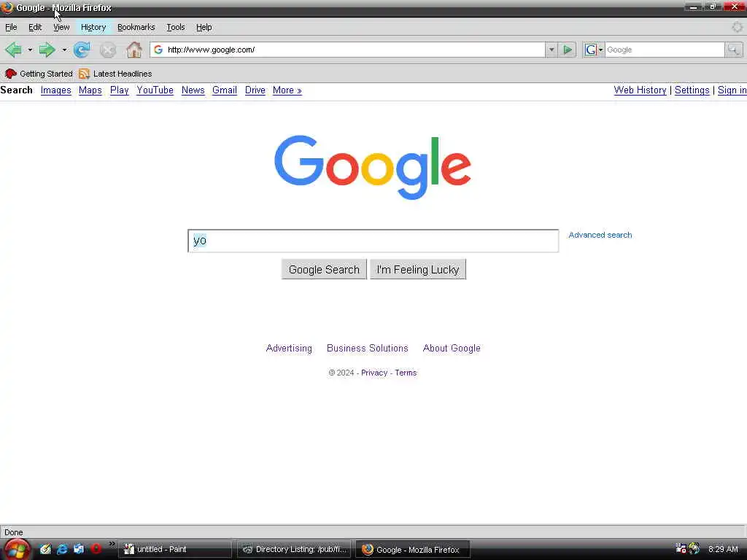747x560 pixels.
Task: Open the Back button history dropdown arrow
Action: 29,50
